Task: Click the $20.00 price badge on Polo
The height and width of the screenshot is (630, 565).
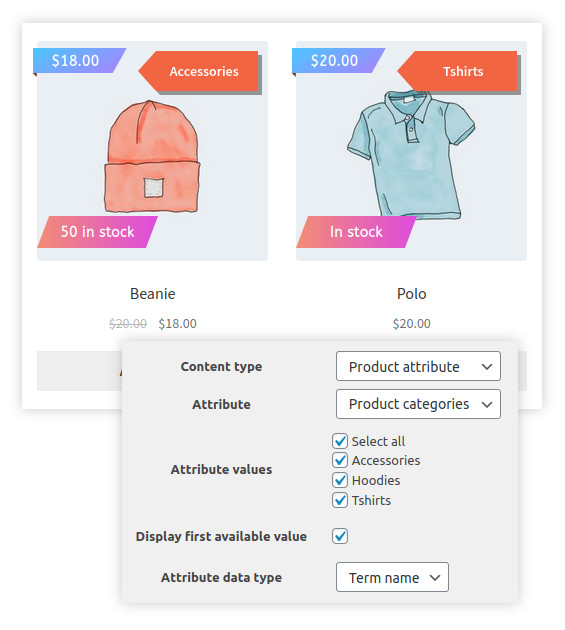Action: (338, 61)
